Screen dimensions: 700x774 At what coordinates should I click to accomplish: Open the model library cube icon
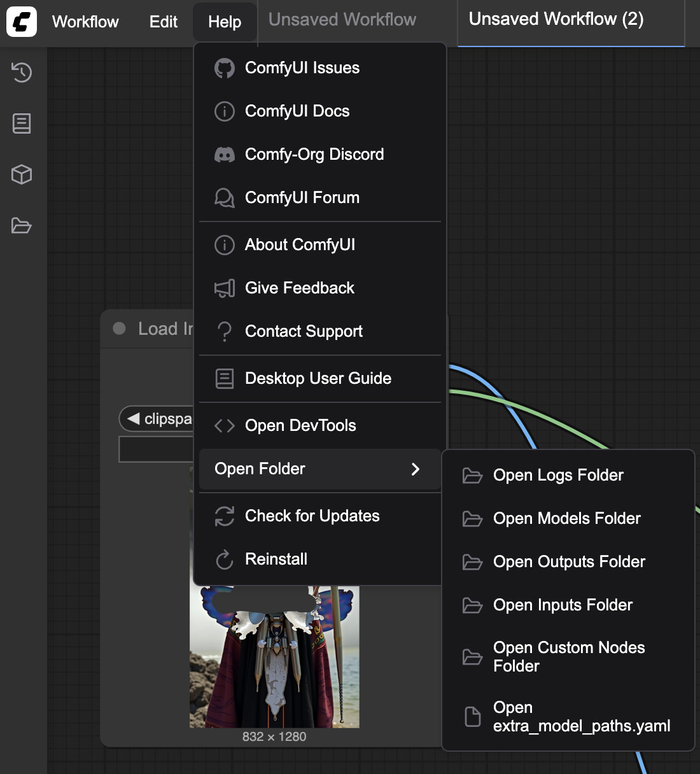[x=22, y=174]
